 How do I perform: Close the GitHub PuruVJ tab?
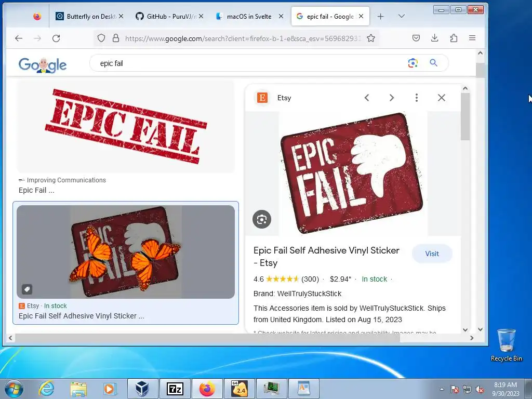click(x=201, y=16)
